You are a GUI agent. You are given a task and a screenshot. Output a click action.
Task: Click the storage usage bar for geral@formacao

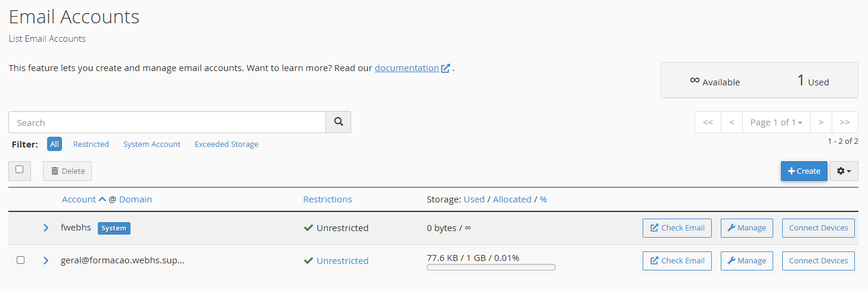[491, 267]
